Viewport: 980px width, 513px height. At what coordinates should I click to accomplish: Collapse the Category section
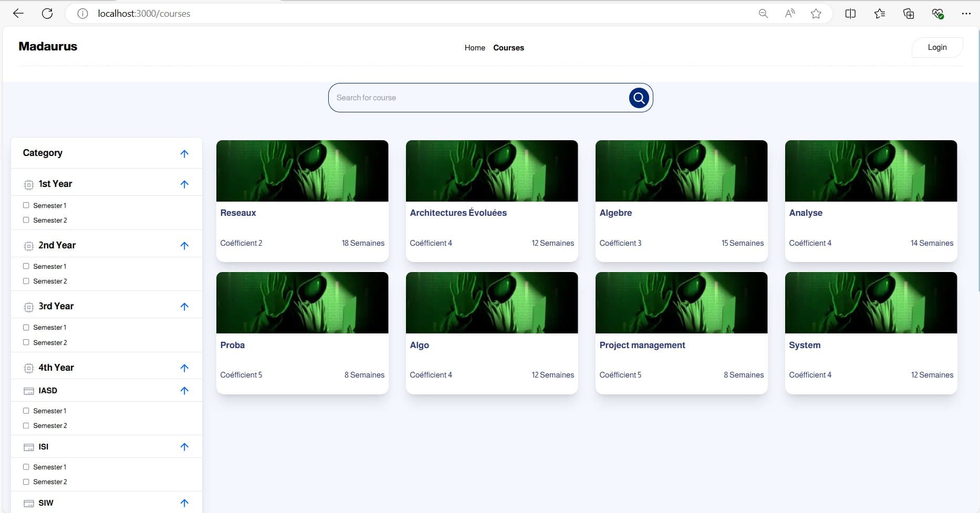184,153
